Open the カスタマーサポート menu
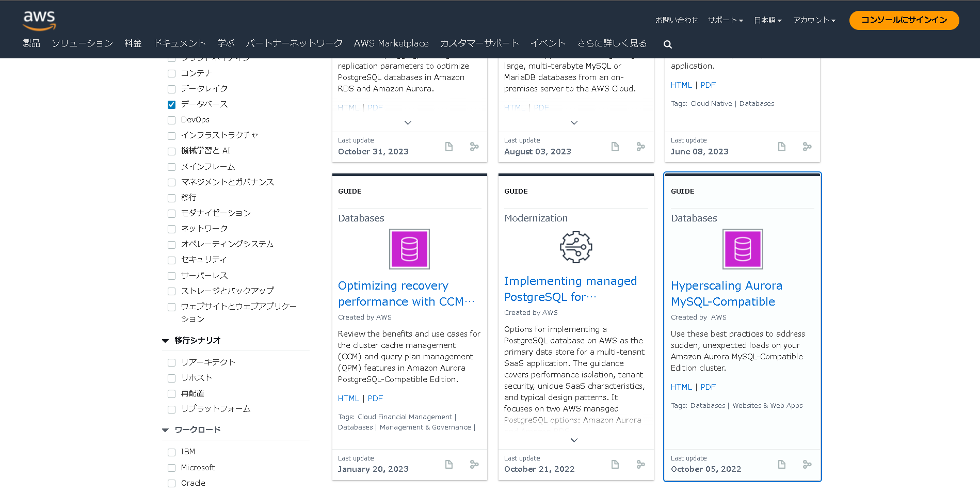Screen dimensions: 980x493 [x=479, y=43]
